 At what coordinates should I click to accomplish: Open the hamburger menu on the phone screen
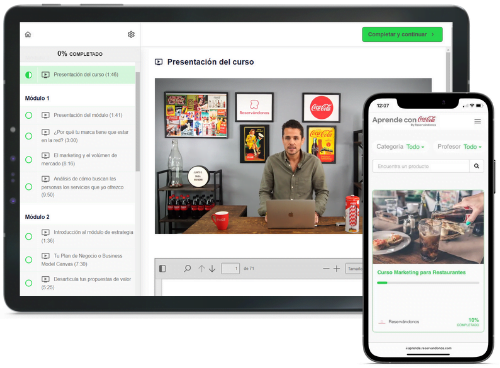tap(477, 121)
